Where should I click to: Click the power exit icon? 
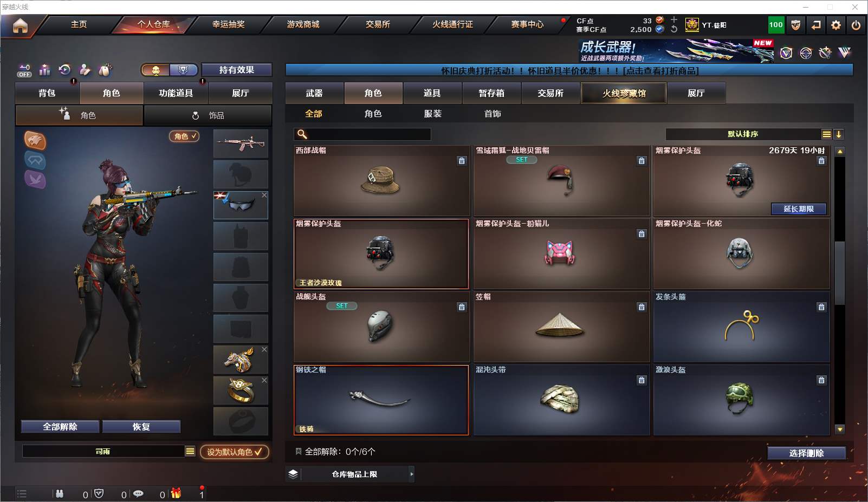[x=856, y=25]
